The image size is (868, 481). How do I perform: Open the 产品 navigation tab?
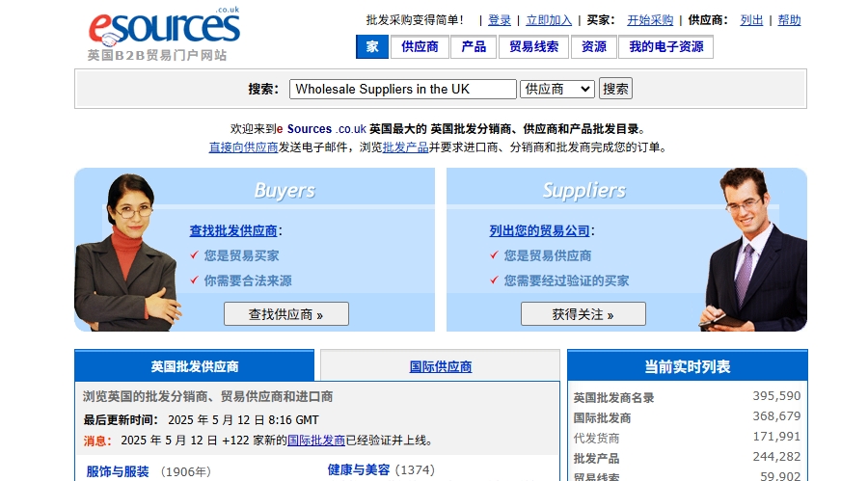pos(474,46)
